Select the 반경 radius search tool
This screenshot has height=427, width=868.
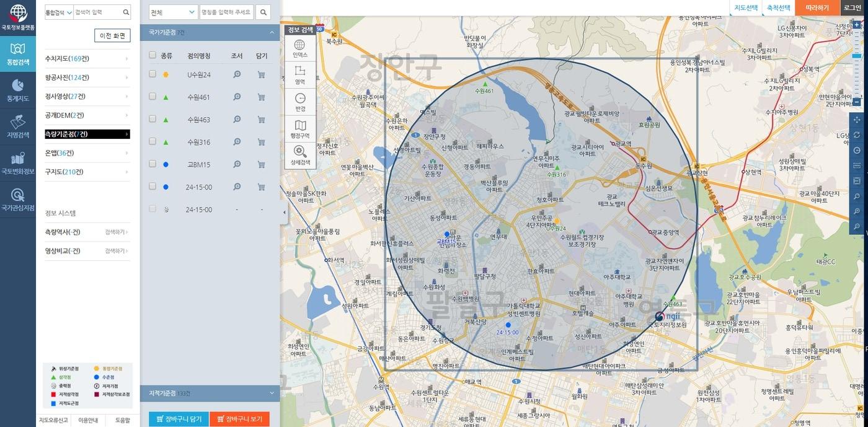(x=300, y=102)
